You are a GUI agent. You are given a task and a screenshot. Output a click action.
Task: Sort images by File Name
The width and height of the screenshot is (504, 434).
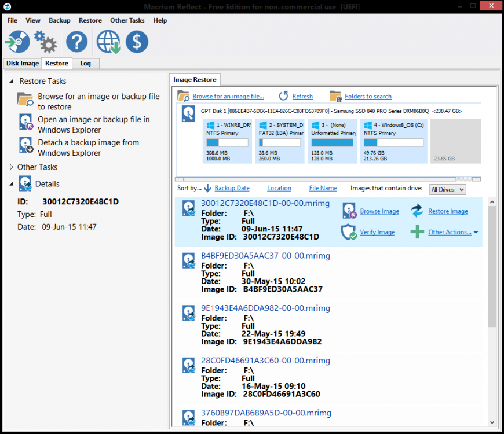[323, 188]
